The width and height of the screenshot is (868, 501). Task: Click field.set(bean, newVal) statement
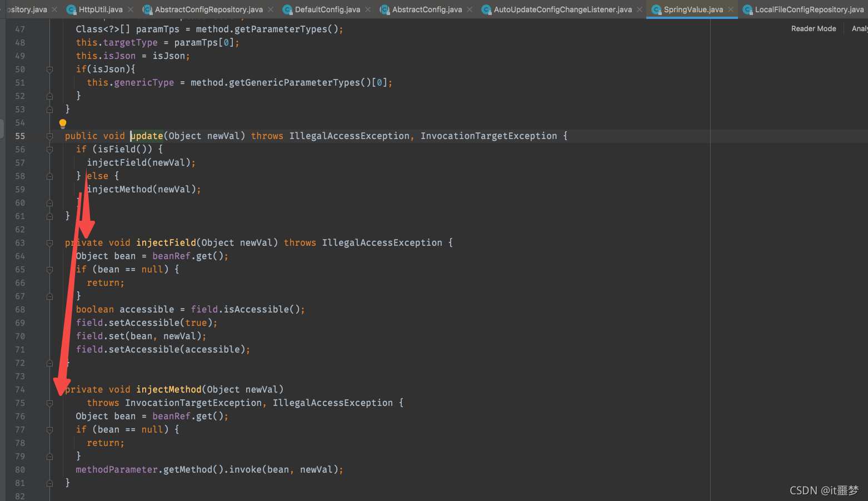(x=141, y=336)
